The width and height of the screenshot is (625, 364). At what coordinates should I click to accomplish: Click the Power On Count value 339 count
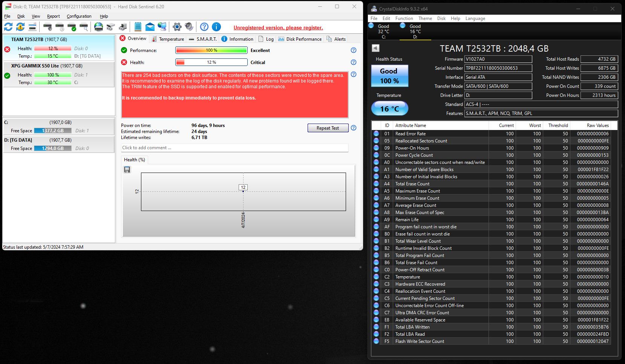point(599,86)
